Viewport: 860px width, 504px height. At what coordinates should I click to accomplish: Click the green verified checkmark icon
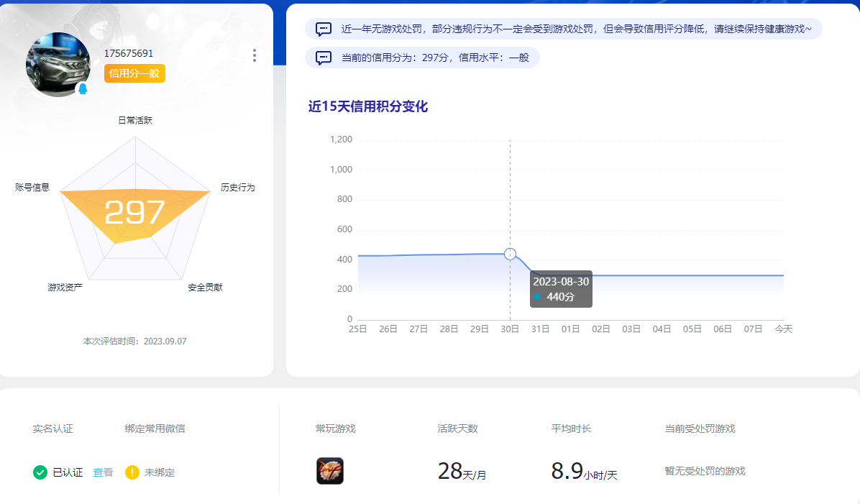click(x=40, y=472)
